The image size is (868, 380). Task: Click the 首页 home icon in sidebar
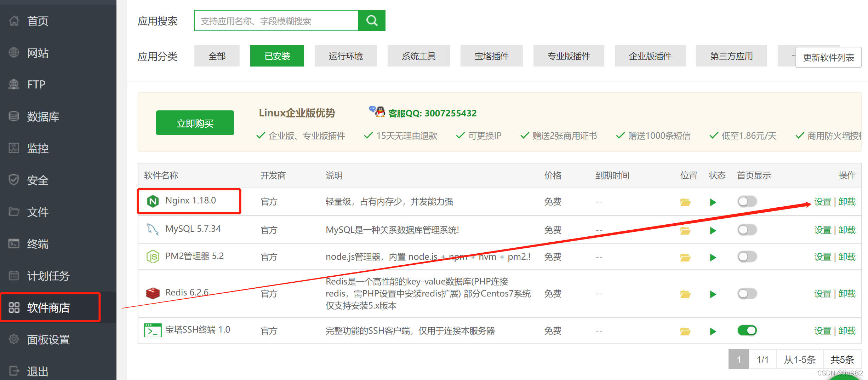pyautogui.click(x=14, y=21)
